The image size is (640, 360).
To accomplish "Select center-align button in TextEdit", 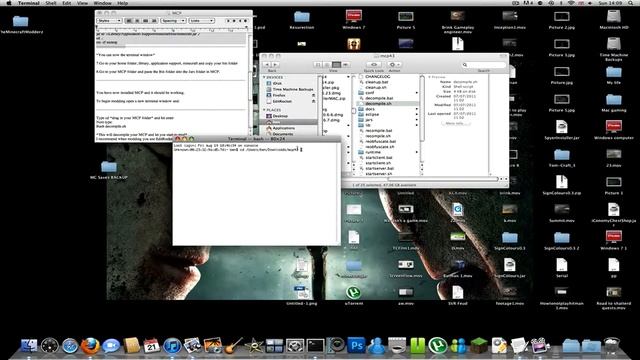I will [x=138, y=20].
